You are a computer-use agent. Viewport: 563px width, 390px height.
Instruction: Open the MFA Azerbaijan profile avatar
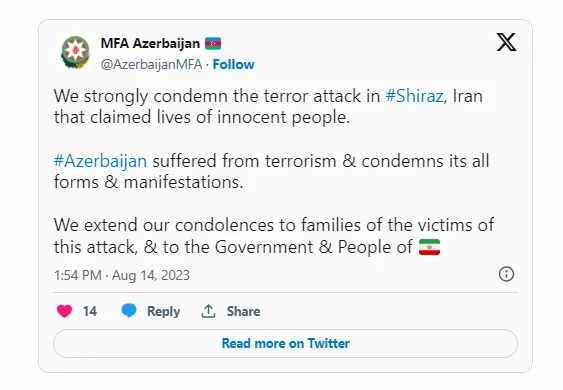tap(75, 52)
